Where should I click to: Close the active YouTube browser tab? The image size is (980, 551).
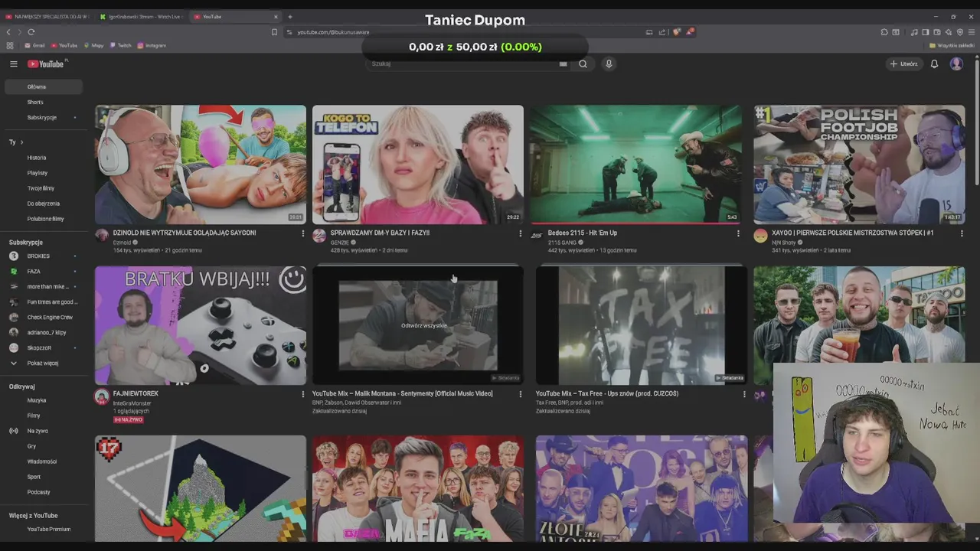(276, 17)
